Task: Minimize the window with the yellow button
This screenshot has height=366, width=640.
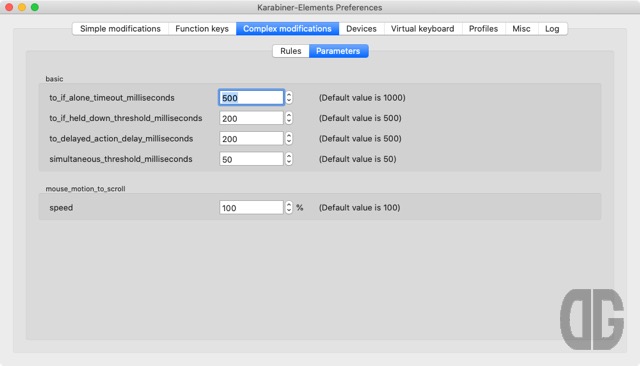Action: point(22,7)
